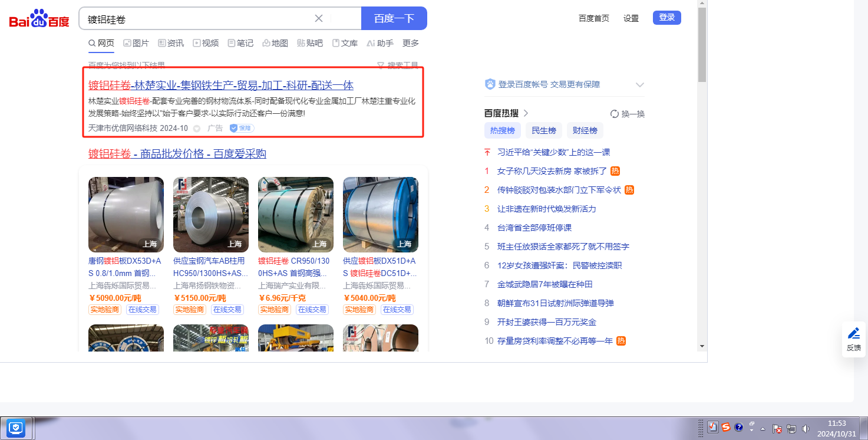The height and width of the screenshot is (440, 868).
Task: Show hidden tray icons with the up arrow
Action: point(763,428)
